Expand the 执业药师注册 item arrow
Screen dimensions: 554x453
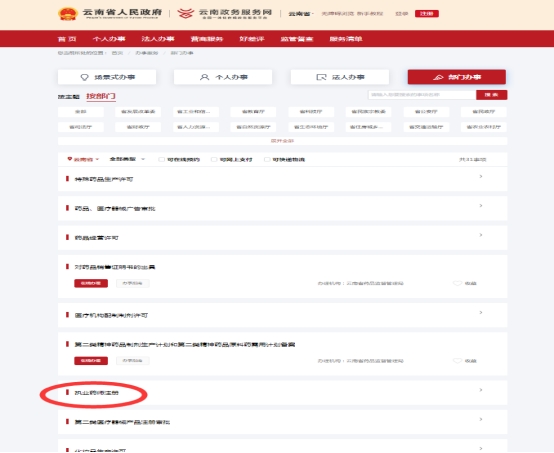481,390
